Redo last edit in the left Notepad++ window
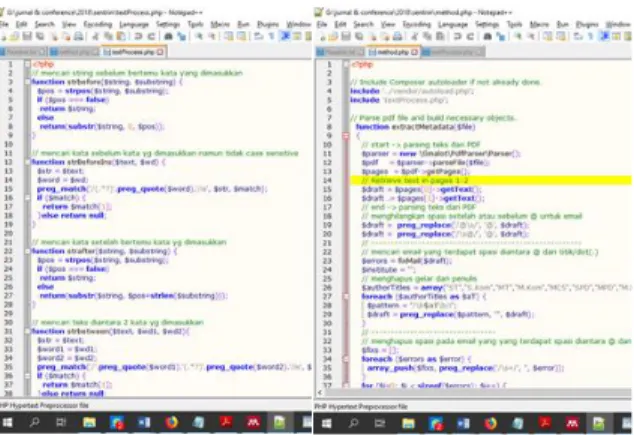 [x=151, y=36]
